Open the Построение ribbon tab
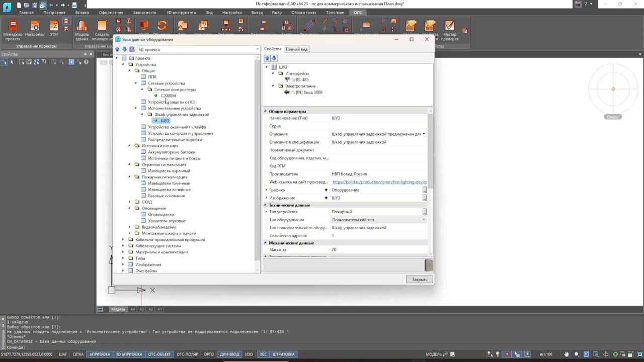This screenshot has height=362, width=644. 54,13
